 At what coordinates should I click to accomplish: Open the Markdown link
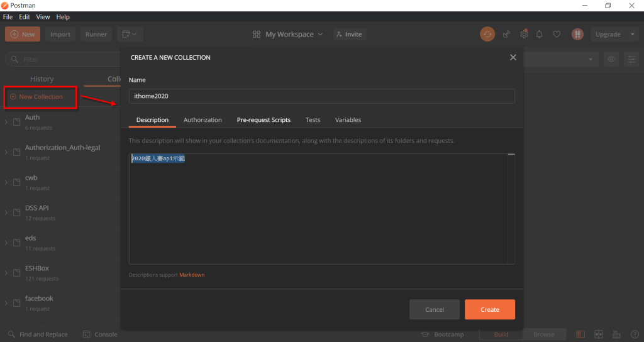tap(192, 275)
